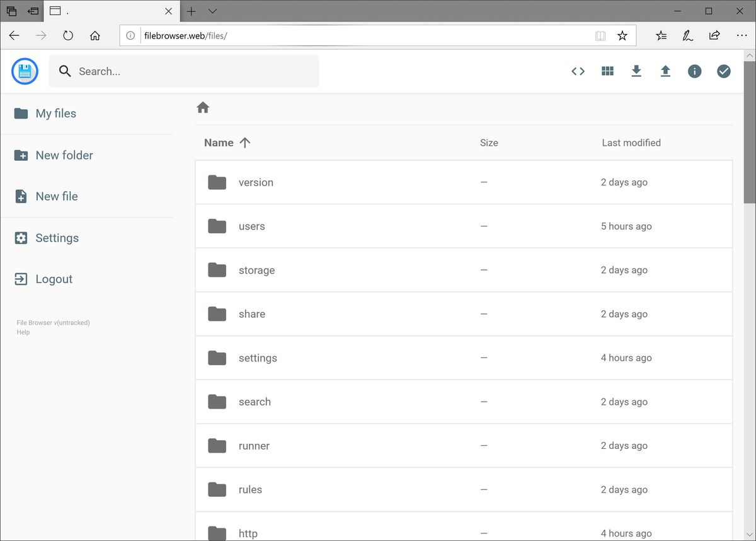Click the Help link in the sidebar

(x=23, y=332)
